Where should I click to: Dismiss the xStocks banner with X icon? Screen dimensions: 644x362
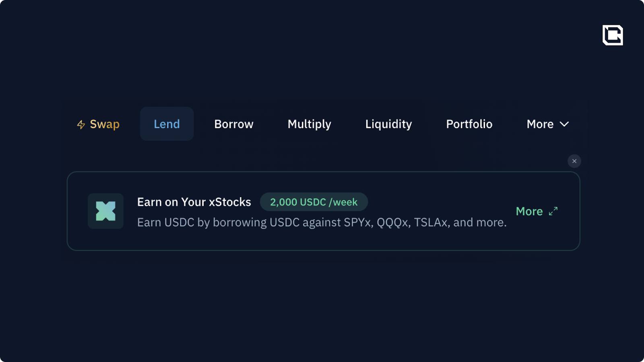[x=574, y=161]
